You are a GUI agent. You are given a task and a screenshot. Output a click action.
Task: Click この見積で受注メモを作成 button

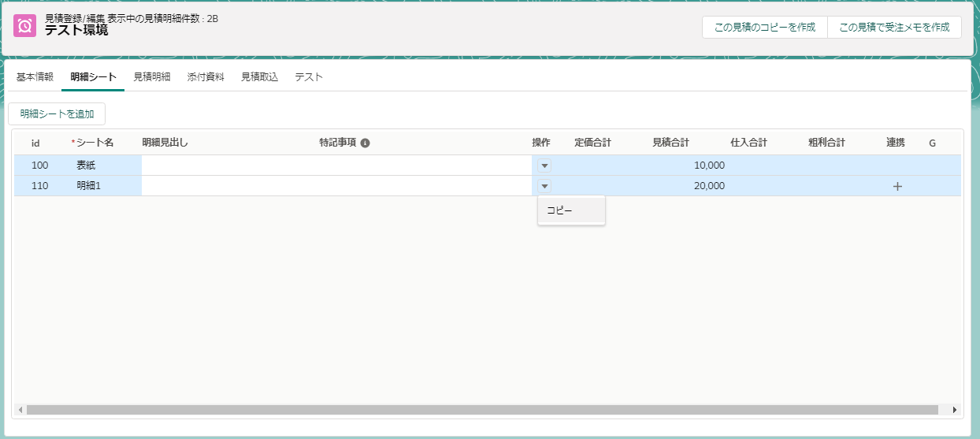(894, 27)
